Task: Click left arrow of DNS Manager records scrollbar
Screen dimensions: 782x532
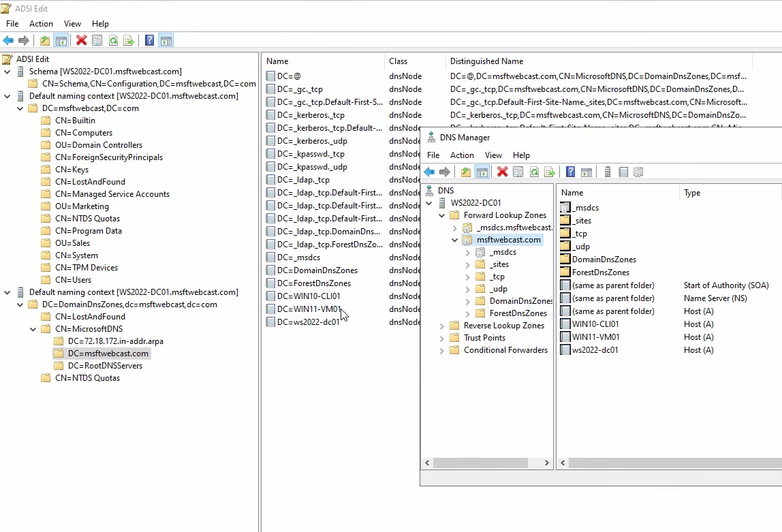Action: (x=563, y=463)
